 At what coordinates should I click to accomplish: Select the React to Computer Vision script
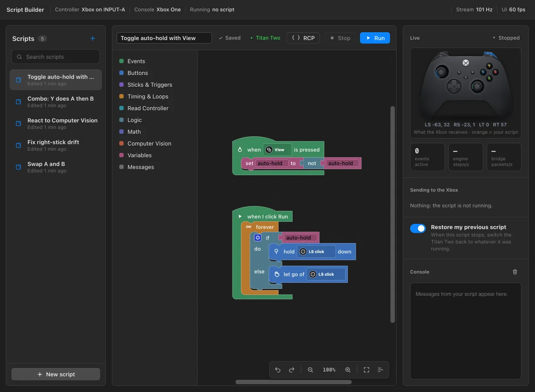click(56, 123)
